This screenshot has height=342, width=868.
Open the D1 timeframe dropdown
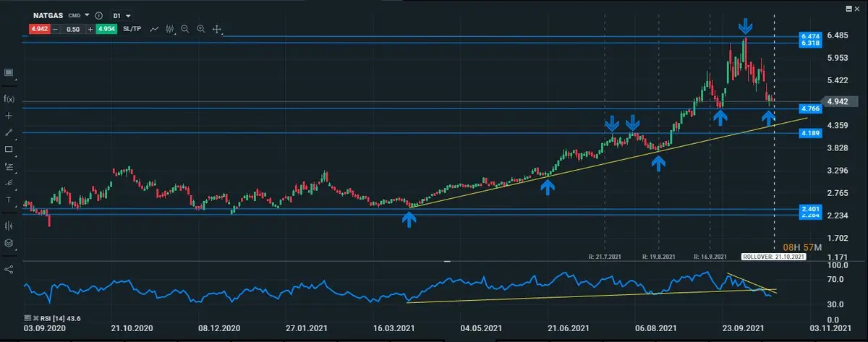(120, 15)
